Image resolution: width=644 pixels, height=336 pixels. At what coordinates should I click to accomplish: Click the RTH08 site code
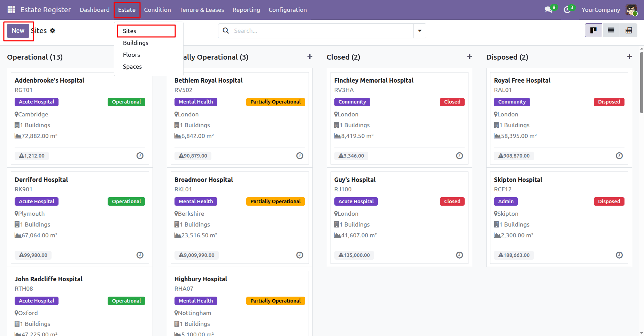(x=24, y=289)
